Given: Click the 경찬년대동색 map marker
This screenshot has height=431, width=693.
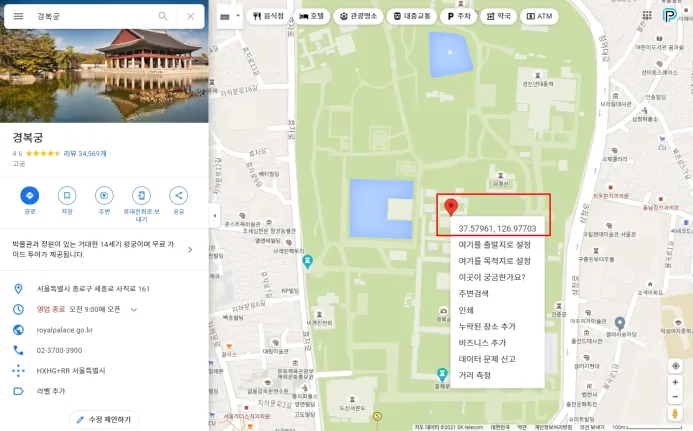Looking at the screenshot, I should tap(537, 76).
